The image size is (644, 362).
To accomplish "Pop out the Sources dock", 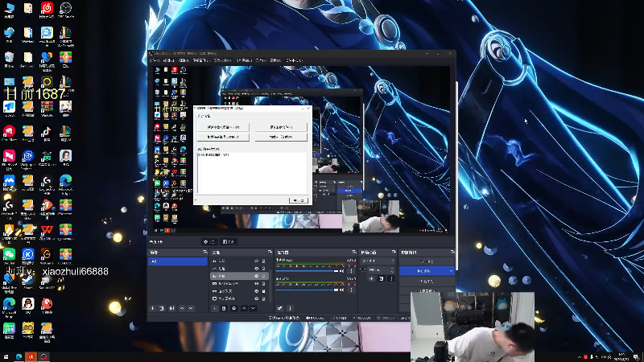I will pyautogui.click(x=270, y=252).
